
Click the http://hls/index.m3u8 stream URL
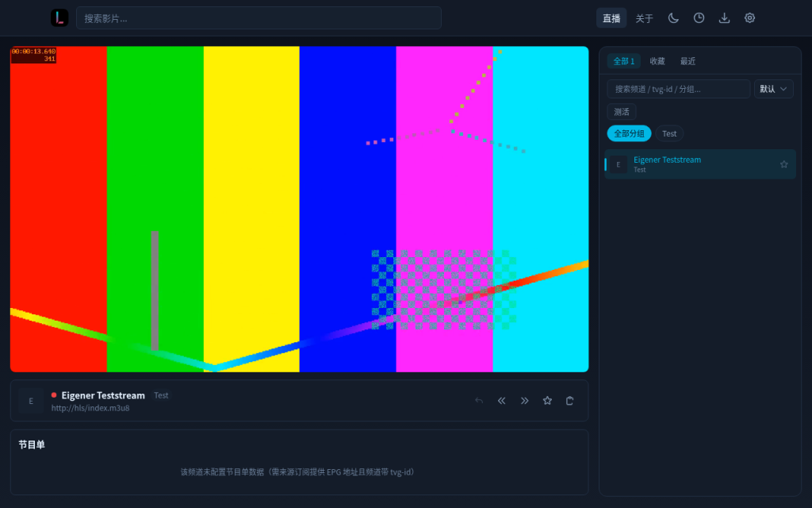(90, 408)
